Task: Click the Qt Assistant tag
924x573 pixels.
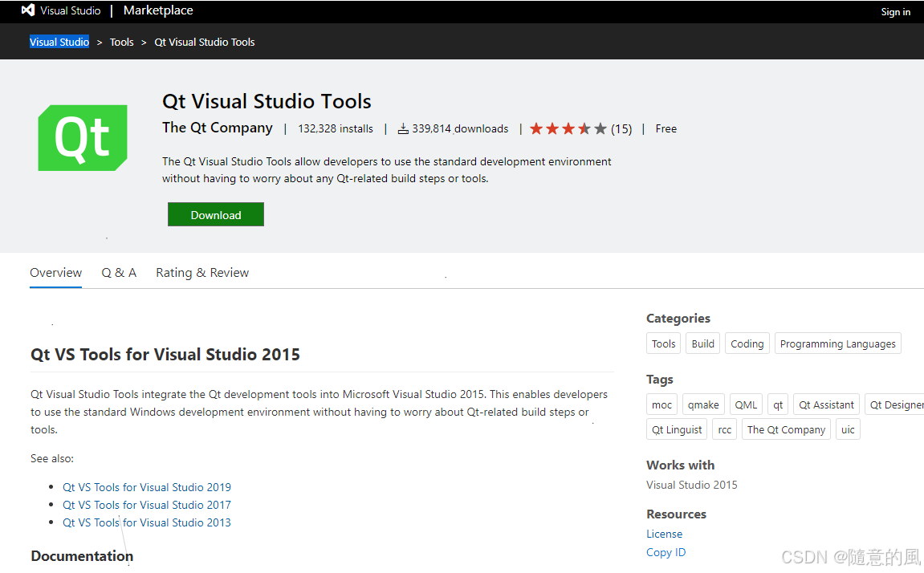Action: (826, 404)
